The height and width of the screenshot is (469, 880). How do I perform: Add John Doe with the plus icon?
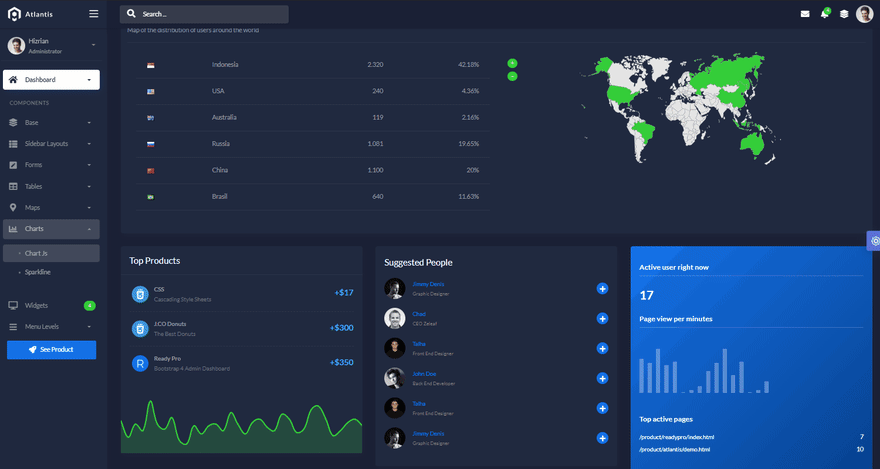pyautogui.click(x=602, y=378)
